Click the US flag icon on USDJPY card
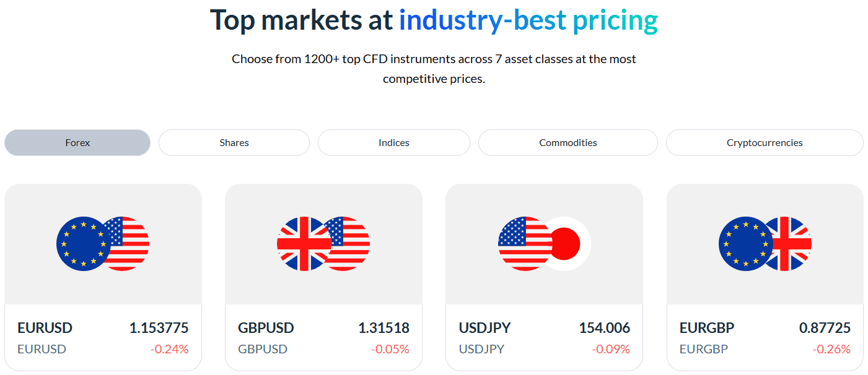This screenshot has width=868, height=375. pos(524,244)
